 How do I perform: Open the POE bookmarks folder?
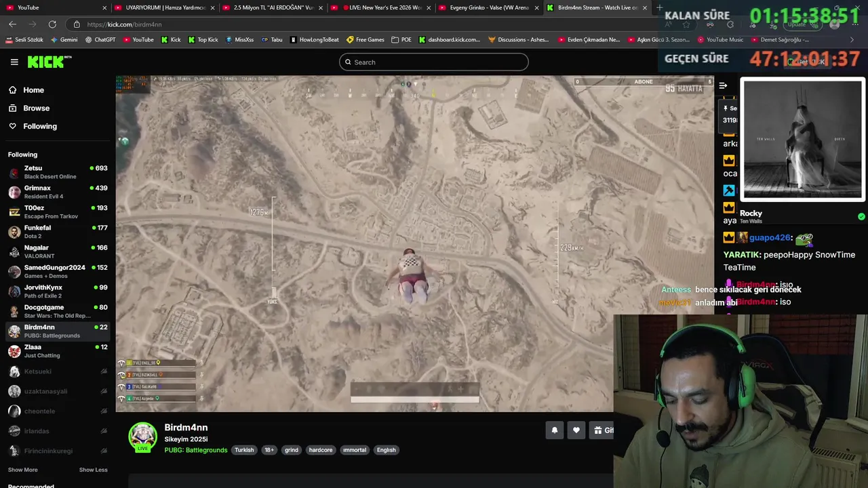click(x=401, y=40)
